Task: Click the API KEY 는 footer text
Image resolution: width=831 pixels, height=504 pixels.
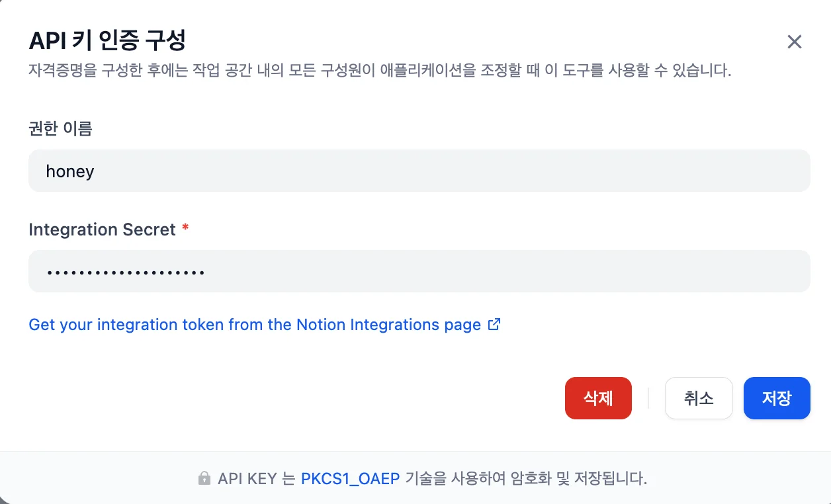Action: pos(256,478)
